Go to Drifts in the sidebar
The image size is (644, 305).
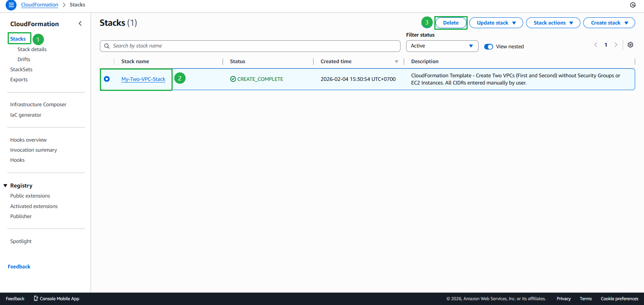(x=24, y=59)
